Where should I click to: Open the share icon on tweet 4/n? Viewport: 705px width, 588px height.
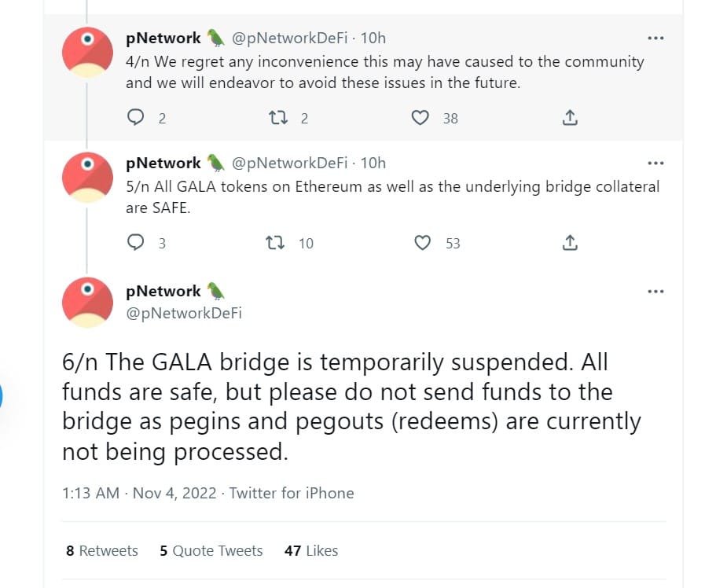[569, 116]
